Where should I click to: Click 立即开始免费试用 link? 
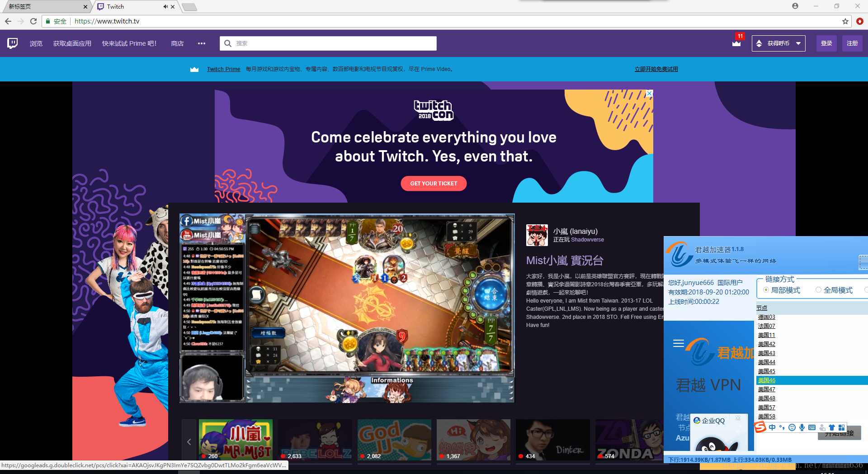(x=656, y=69)
